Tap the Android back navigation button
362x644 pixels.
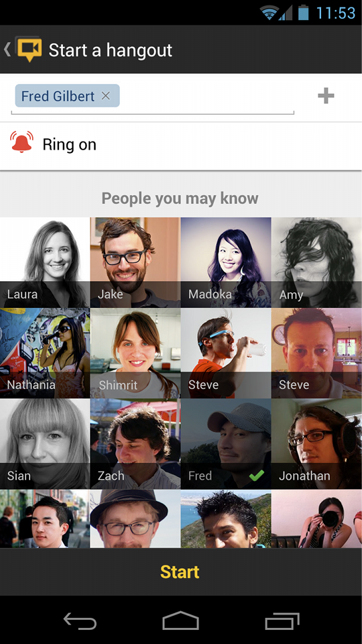click(80, 621)
